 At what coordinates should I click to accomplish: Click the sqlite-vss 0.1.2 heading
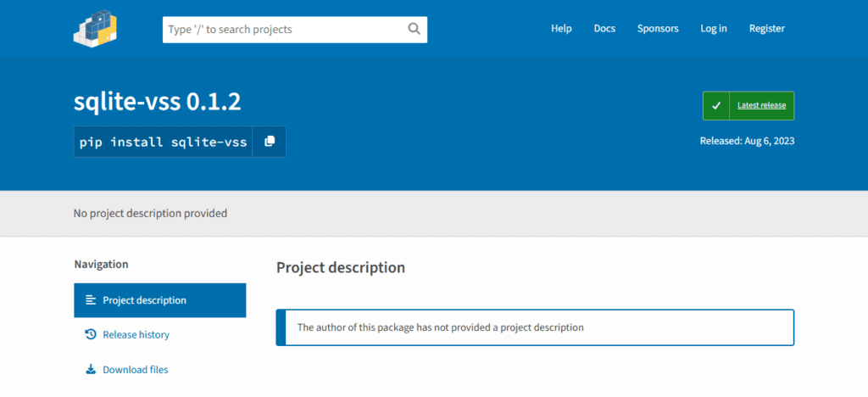tap(157, 101)
